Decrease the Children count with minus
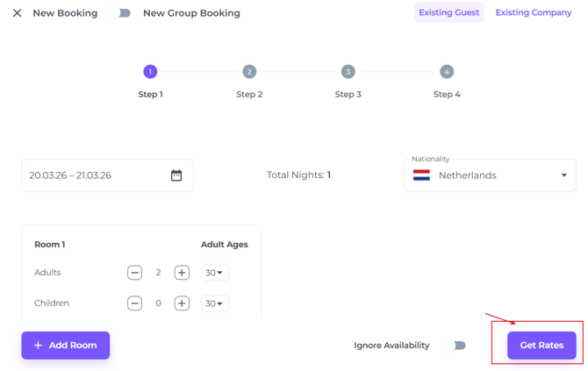This screenshot has height=371, width=588. coord(134,303)
